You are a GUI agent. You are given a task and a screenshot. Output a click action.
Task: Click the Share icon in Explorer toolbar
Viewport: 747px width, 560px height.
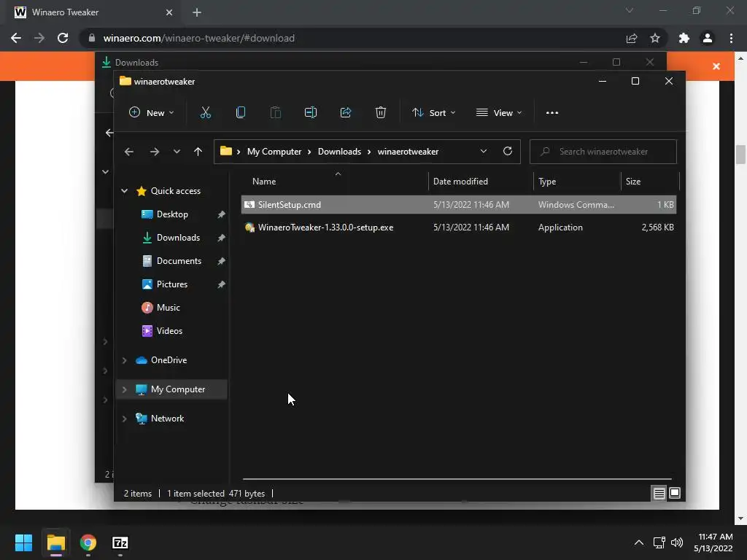pos(345,113)
